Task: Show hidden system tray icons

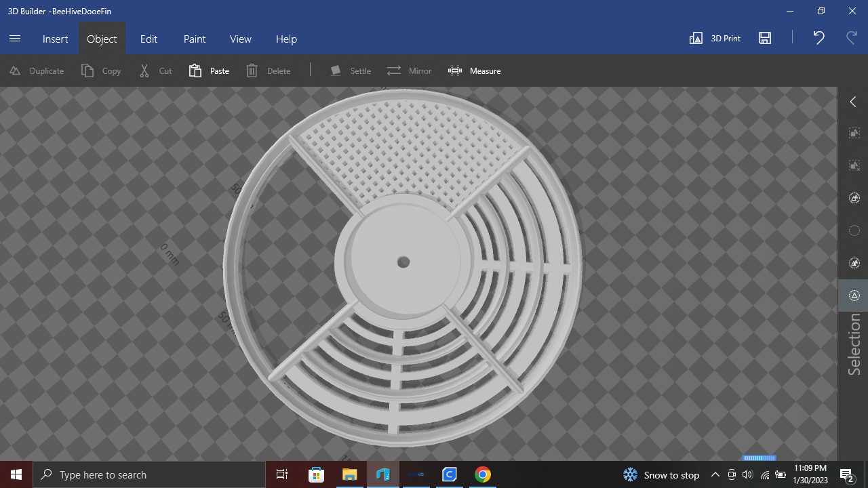Action: (715, 474)
